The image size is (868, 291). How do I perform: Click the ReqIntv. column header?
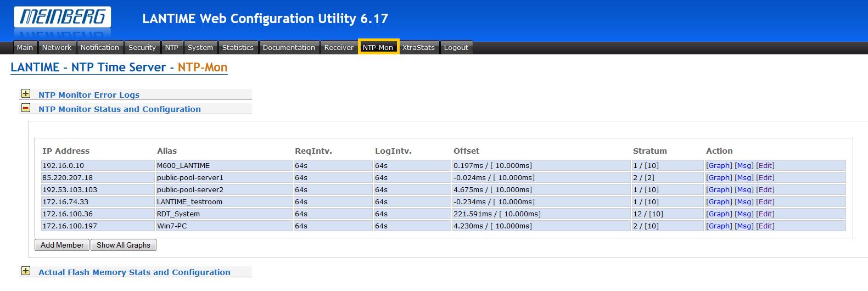coord(313,151)
